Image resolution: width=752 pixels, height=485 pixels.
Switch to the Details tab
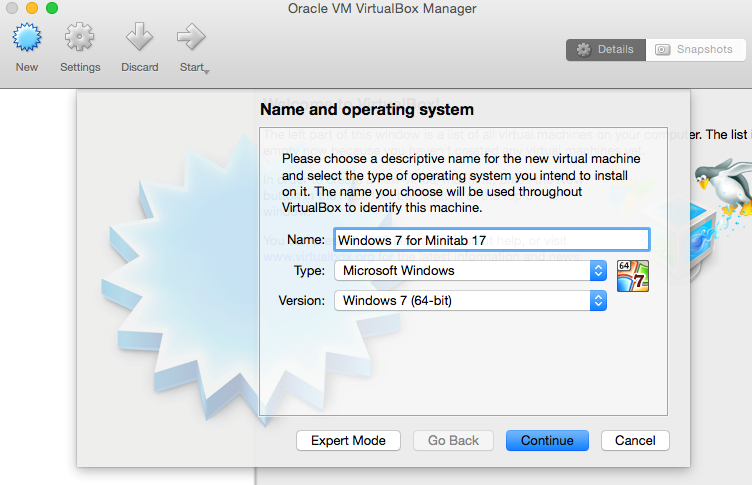(x=606, y=49)
